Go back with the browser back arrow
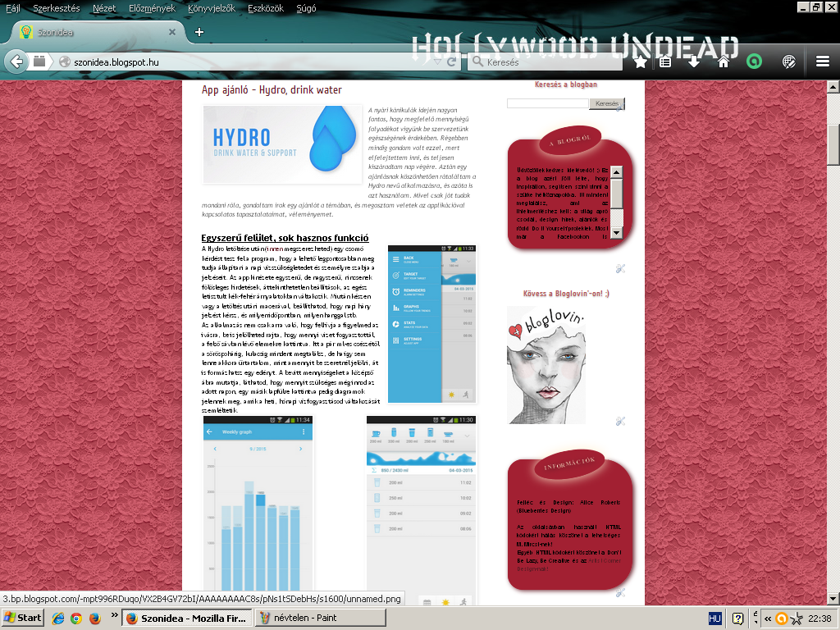The height and width of the screenshot is (630, 840). [x=16, y=62]
